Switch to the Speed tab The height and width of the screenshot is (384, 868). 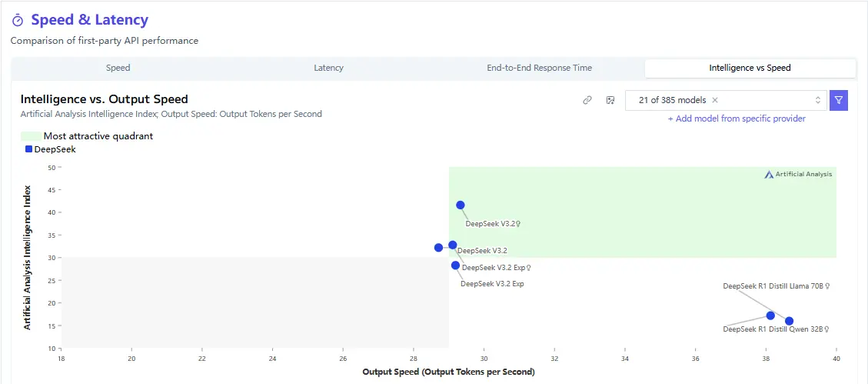[118, 68]
